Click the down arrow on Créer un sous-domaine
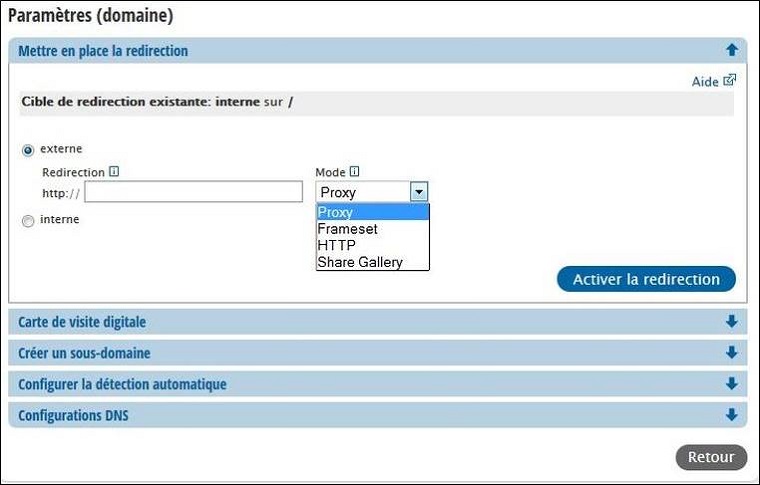This screenshot has height=485, width=760. pos(732,352)
